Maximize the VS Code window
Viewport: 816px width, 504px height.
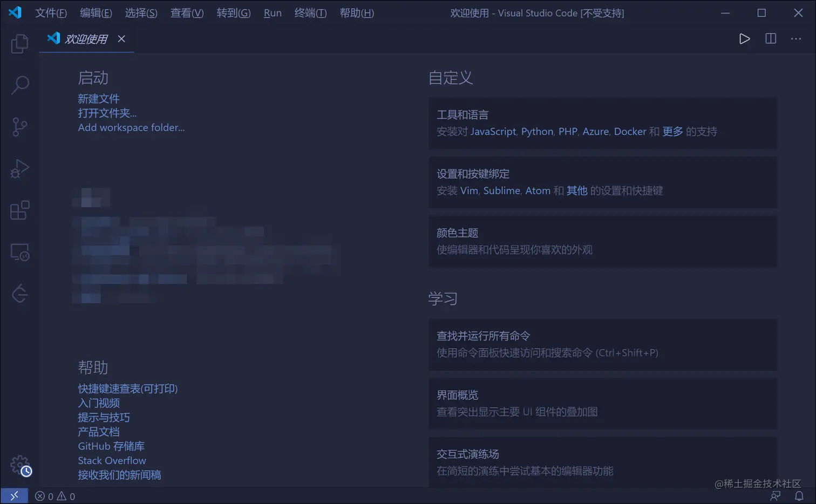tap(761, 13)
